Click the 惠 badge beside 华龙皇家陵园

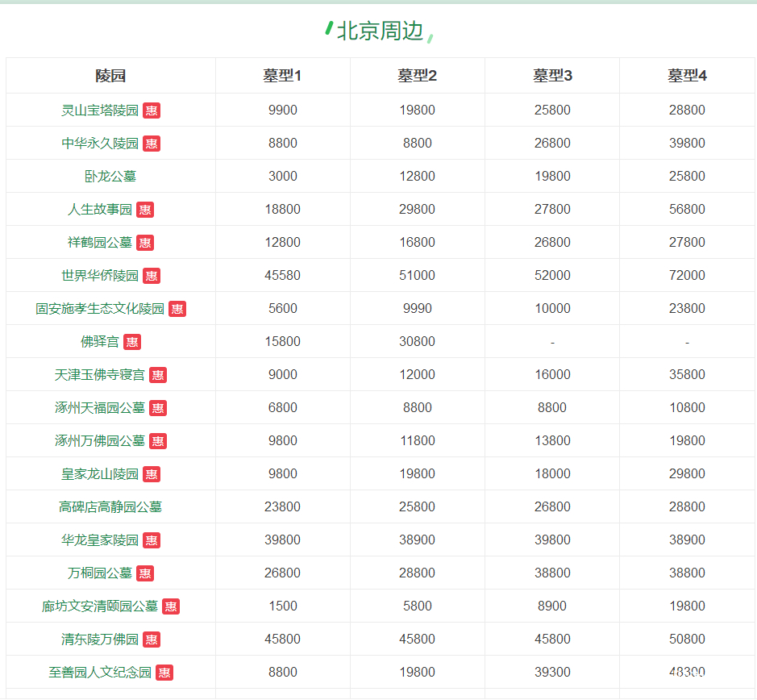point(152,540)
